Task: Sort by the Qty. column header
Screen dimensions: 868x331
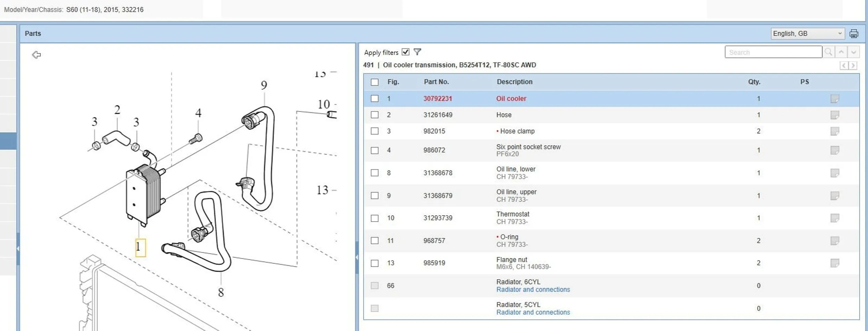Action: click(x=754, y=82)
